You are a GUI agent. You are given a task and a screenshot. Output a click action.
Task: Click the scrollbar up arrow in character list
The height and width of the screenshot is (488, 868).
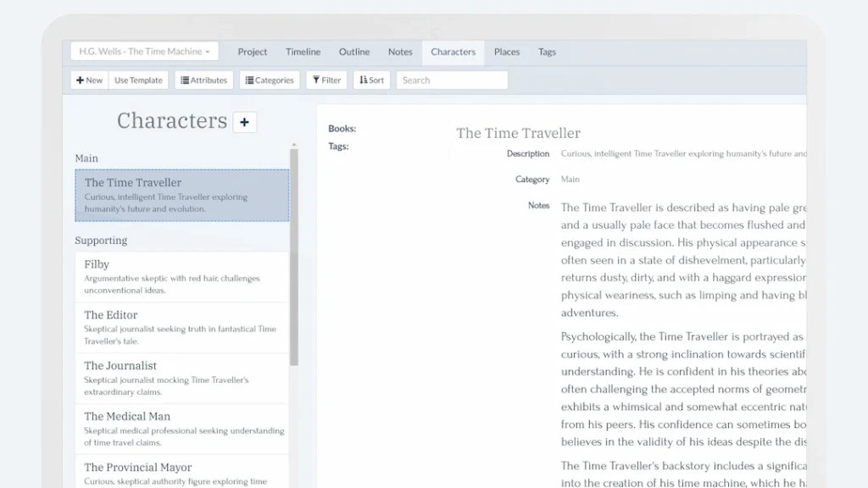pyautogui.click(x=294, y=145)
